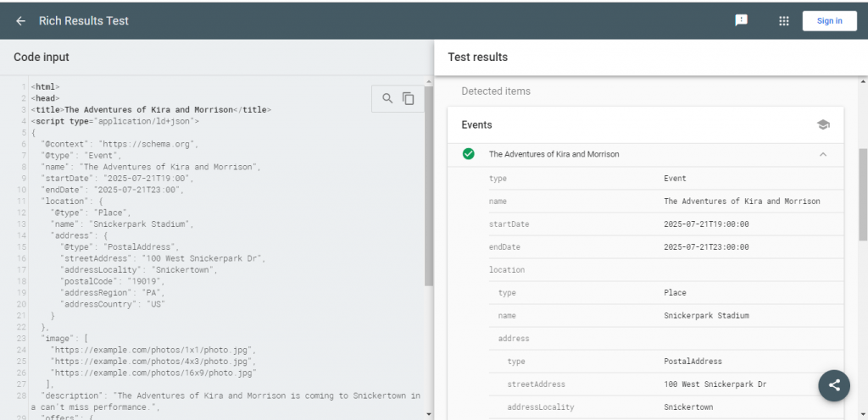Click code editor scroll down arrow
This screenshot has width=868, height=420.
click(x=428, y=413)
